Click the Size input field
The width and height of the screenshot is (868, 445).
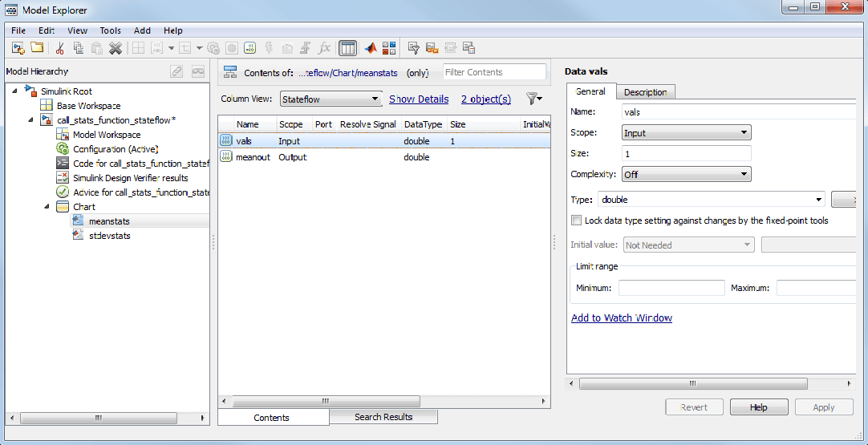[x=687, y=153]
